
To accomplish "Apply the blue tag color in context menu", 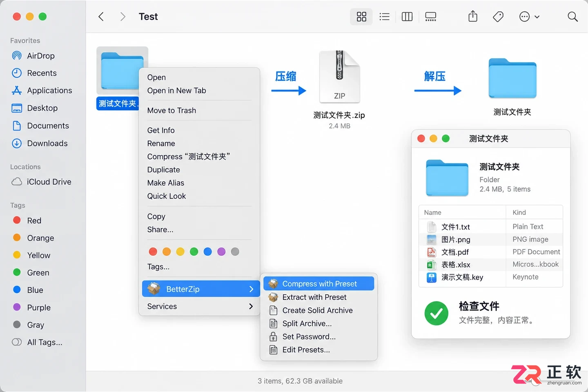I will pos(208,252).
